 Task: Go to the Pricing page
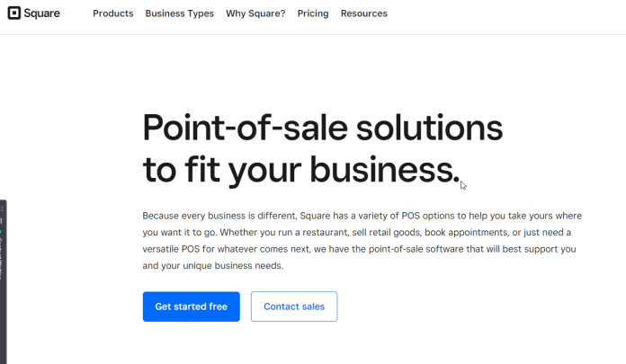click(x=313, y=13)
